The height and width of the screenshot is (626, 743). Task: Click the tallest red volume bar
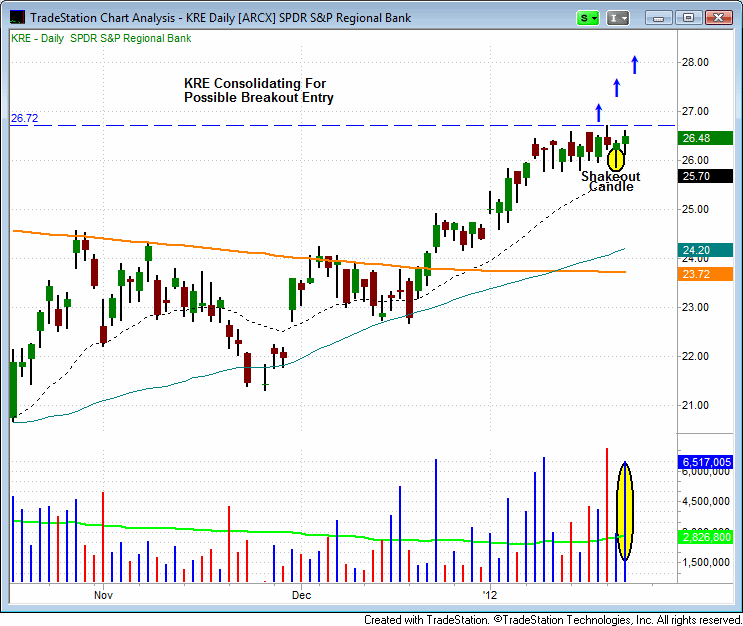607,515
